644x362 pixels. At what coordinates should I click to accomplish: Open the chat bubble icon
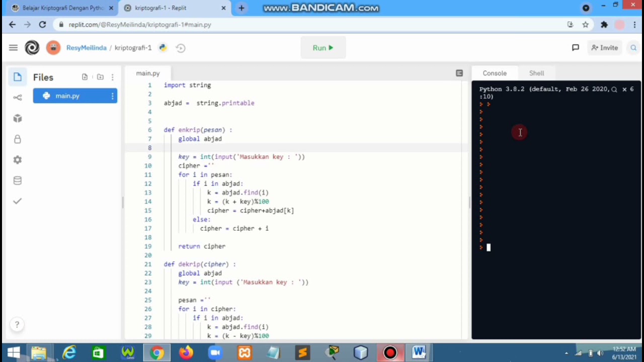(576, 48)
